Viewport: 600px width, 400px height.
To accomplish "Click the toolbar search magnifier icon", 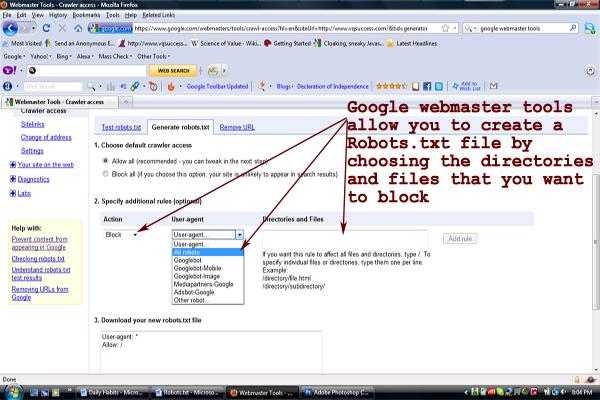I will pyautogui.click(x=91, y=87).
